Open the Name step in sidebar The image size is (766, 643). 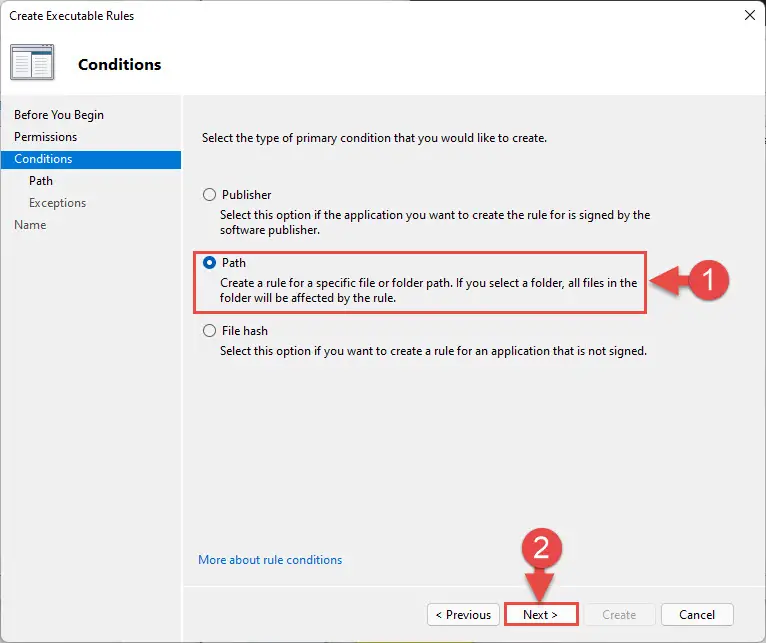click(x=30, y=225)
